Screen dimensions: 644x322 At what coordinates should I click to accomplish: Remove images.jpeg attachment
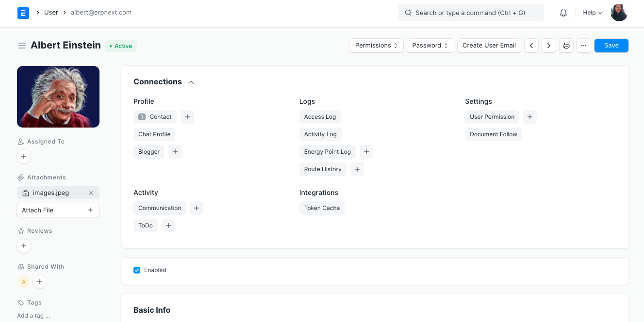click(91, 193)
